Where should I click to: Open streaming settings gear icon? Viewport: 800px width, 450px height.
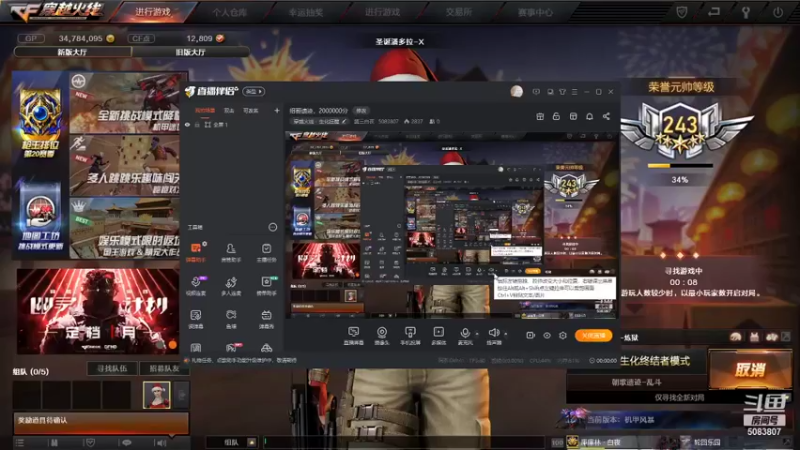pos(563,335)
